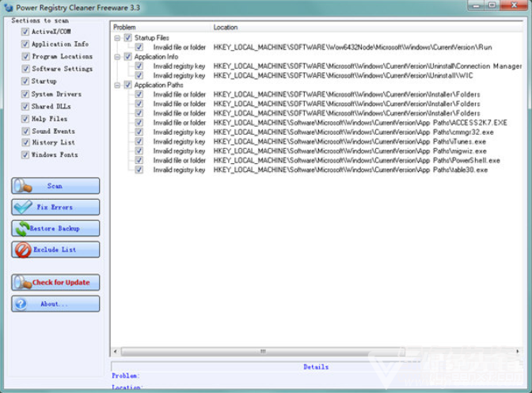Uncheck the table30.exe entry checkbox
The height and width of the screenshot is (393, 532).
[139, 170]
